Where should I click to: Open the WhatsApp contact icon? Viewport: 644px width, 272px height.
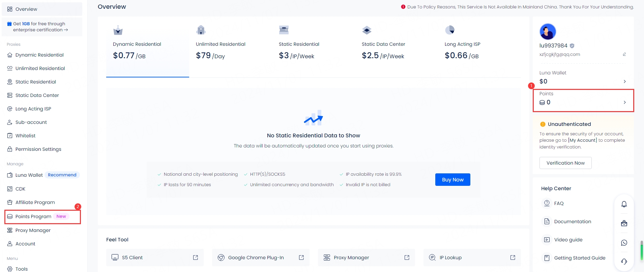tap(624, 243)
